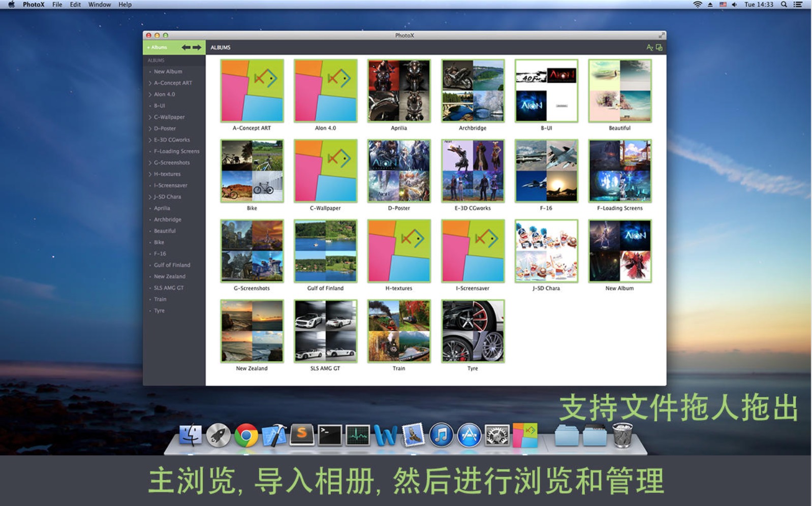
Task: Select Tyre in the sidebar list
Action: (x=160, y=310)
